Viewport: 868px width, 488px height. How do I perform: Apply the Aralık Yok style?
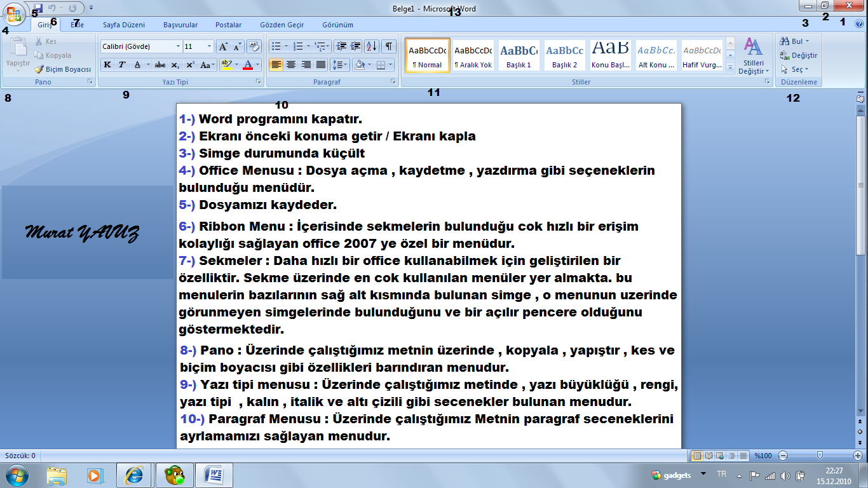473,55
